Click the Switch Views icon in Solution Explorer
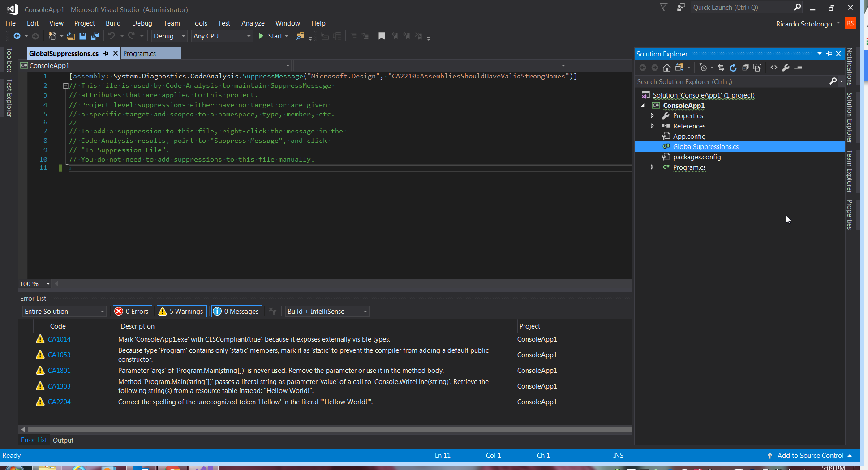The image size is (868, 470). (x=680, y=68)
